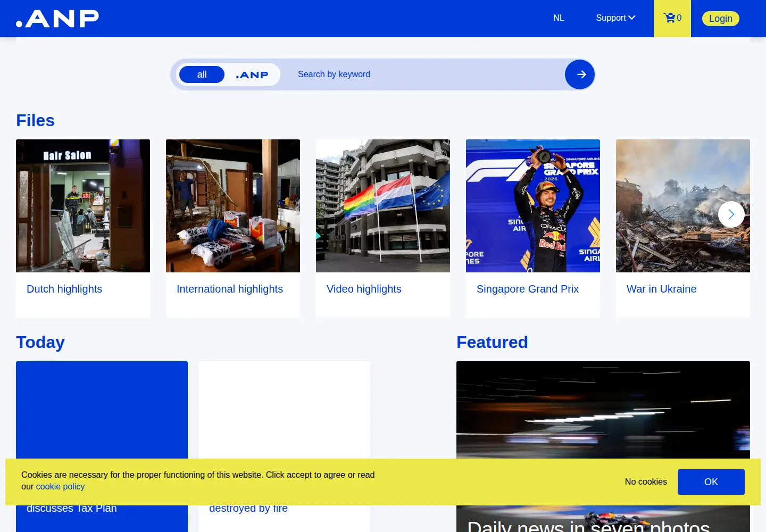Click the Files section heading
Screen dimensions: 766x532
35,120
